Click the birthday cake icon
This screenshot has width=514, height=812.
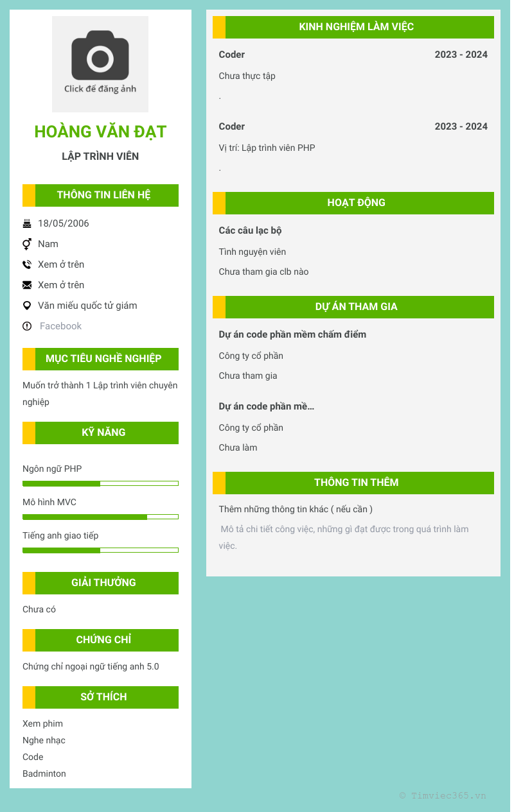pos(27,223)
